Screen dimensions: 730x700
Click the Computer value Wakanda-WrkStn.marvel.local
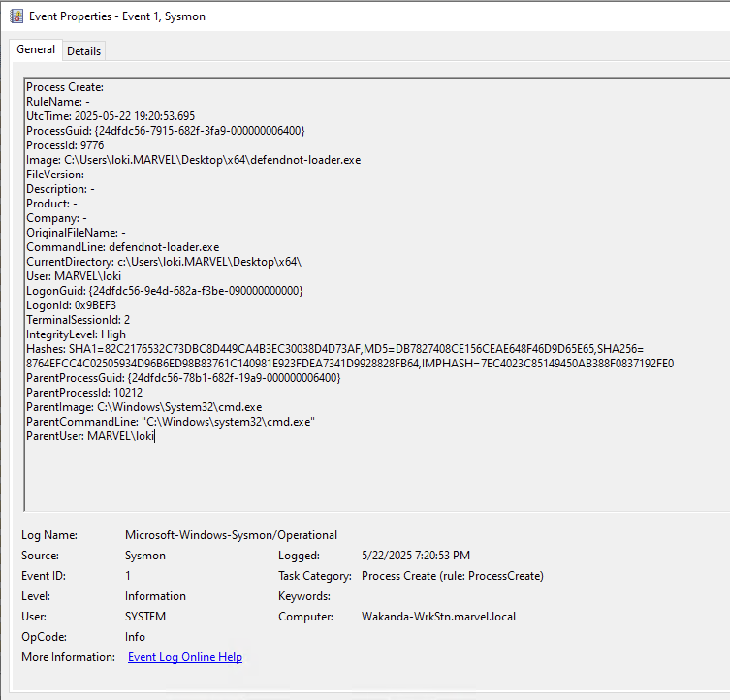pyautogui.click(x=439, y=616)
